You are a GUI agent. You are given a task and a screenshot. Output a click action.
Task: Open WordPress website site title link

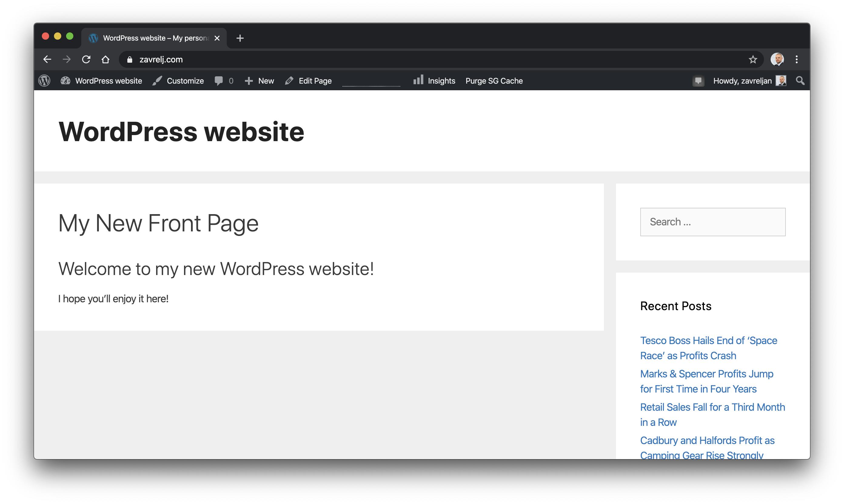[x=181, y=132]
